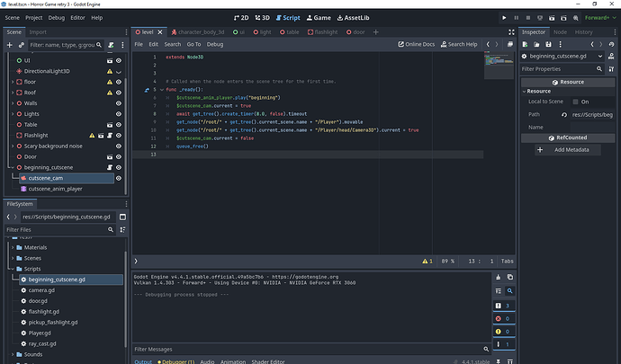This screenshot has width=621, height=364.
Task: Hide the Roof node
Action: pos(119,93)
